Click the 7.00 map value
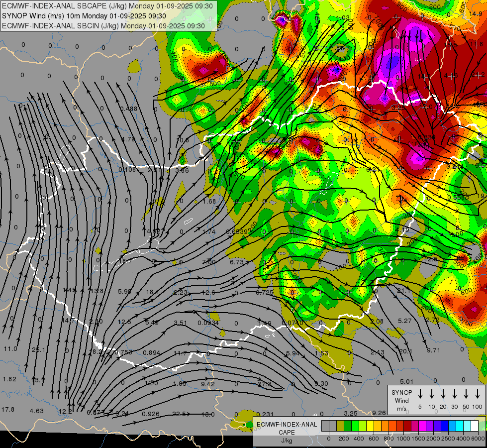The width and height of the screenshot is (487, 448). coord(208,262)
